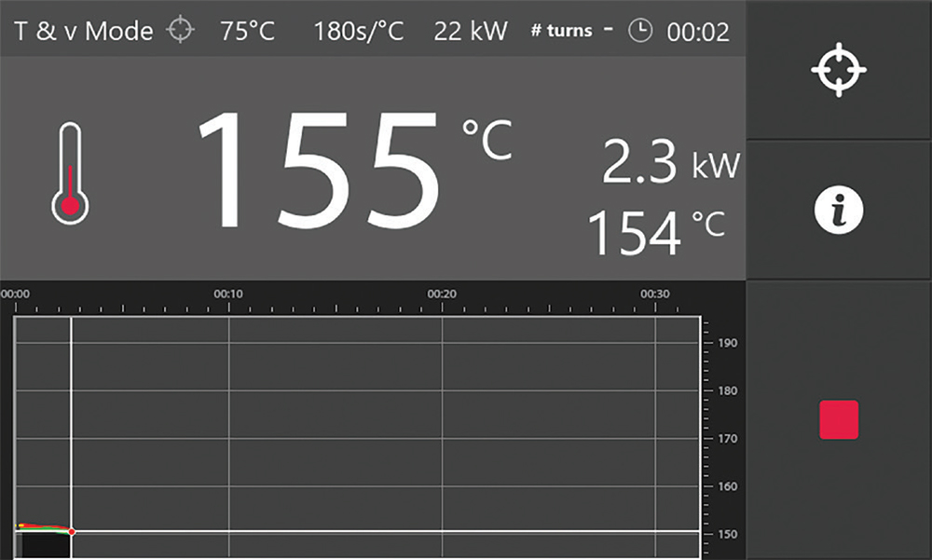Click the small crosshair icon in header
Image resolution: width=932 pixels, height=560 pixels.
180,30
